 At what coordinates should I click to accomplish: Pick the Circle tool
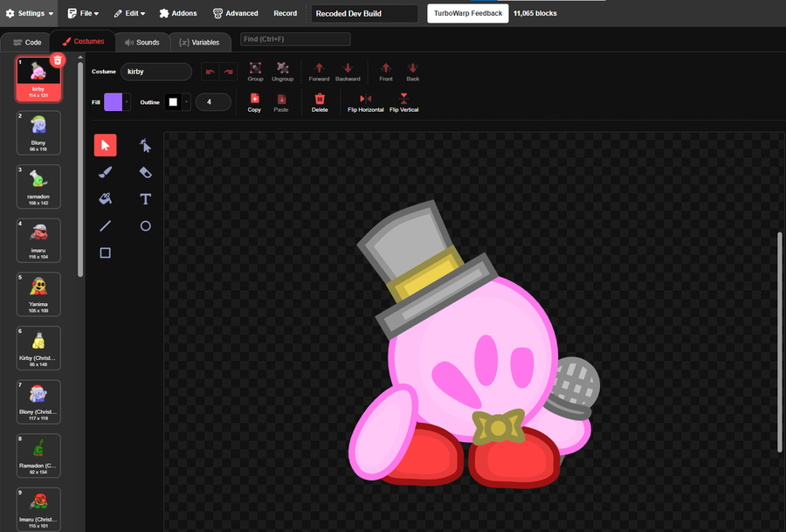[x=145, y=226]
